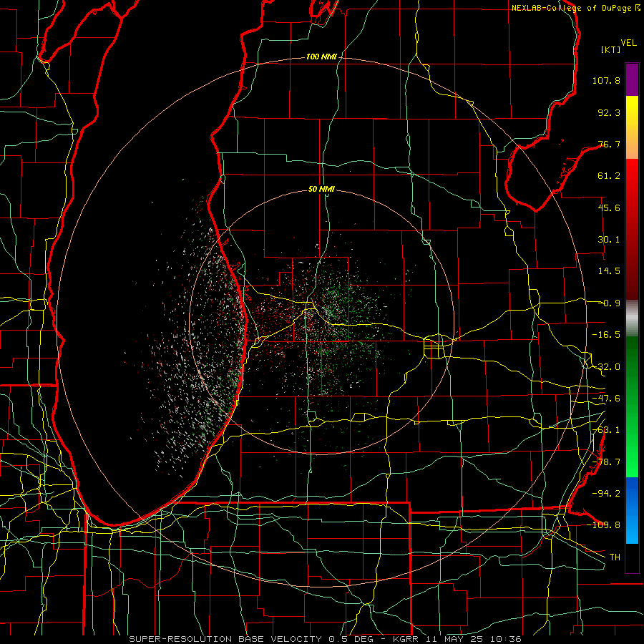Image resolution: width=644 pixels, height=644 pixels.
Task: Click the gray near-zero segment of the color bar
Action: pyautogui.click(x=632, y=318)
